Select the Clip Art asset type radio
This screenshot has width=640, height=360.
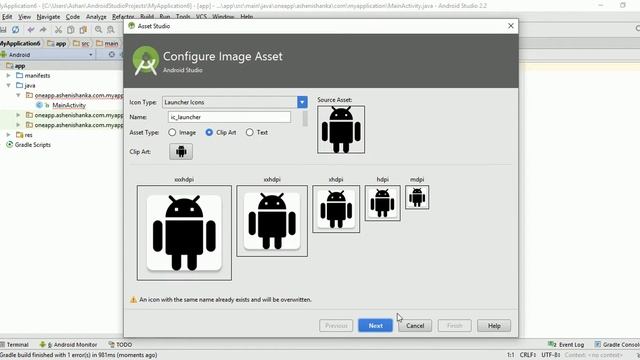(x=209, y=132)
